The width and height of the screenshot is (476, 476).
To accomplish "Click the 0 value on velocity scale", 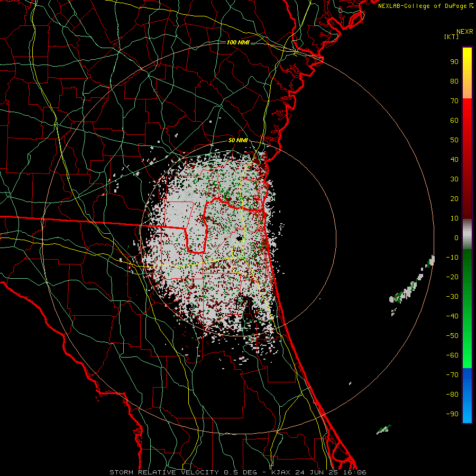I will (456, 237).
